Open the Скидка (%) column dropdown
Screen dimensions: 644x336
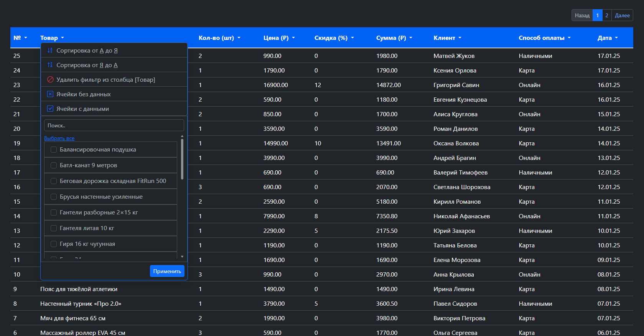[x=352, y=38]
